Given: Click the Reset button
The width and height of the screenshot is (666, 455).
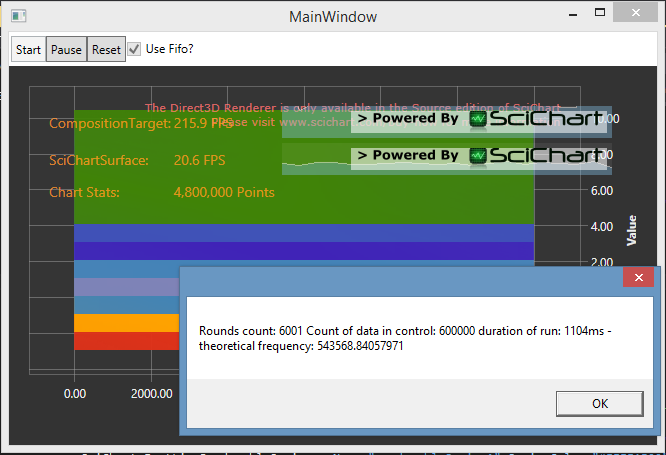Looking at the screenshot, I should [106, 49].
